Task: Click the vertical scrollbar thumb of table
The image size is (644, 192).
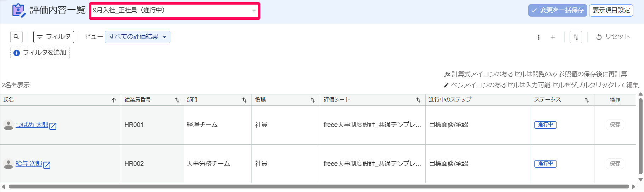Action: (640, 136)
